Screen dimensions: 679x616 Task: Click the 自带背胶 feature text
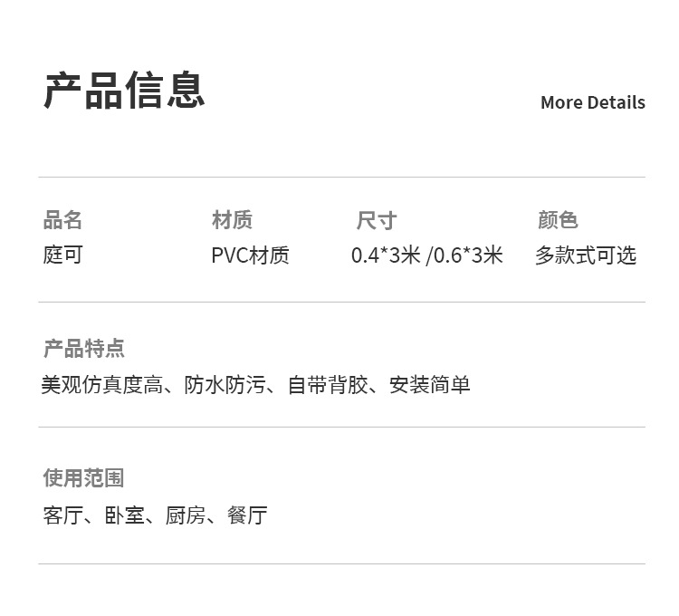coord(328,385)
